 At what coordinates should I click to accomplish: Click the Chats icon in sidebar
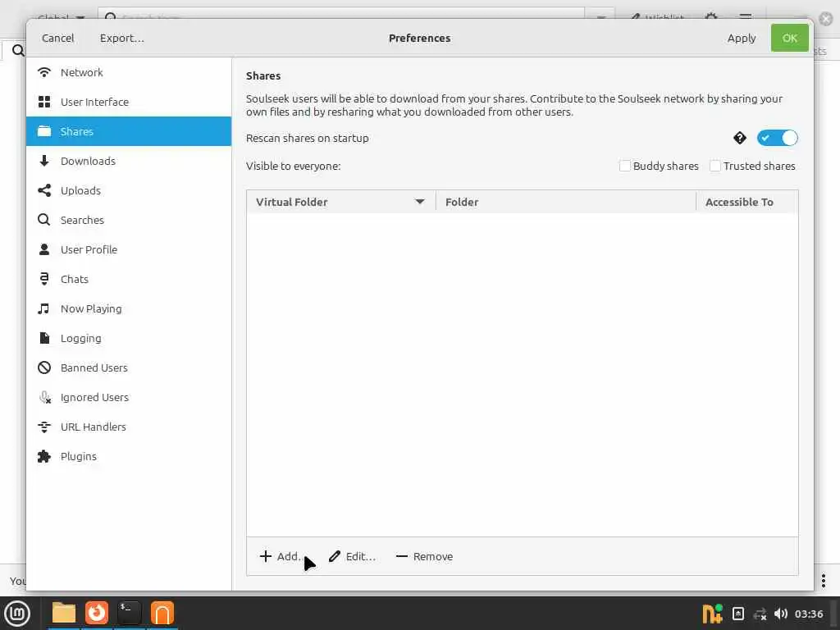44,279
